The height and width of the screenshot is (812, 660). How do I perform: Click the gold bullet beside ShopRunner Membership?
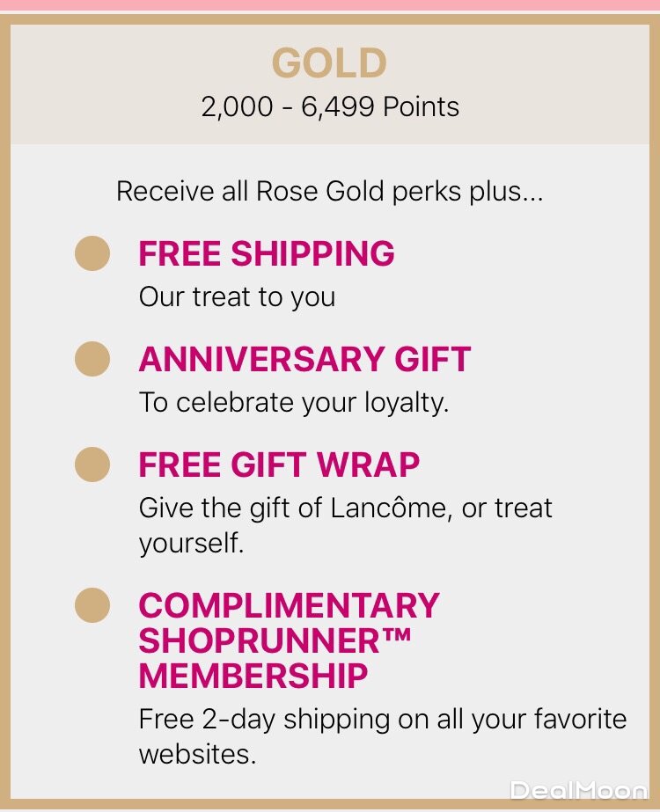(x=92, y=605)
